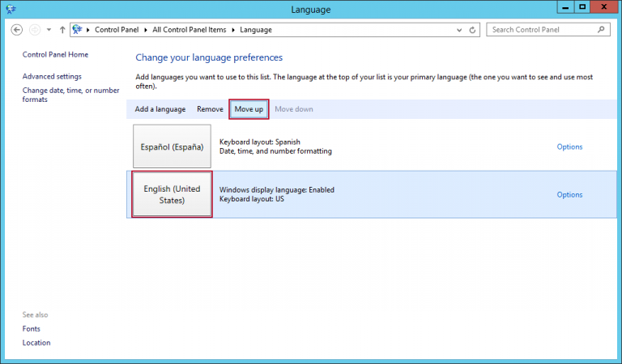Image resolution: width=622 pixels, height=364 pixels.
Task: Click the Back navigation arrow
Action: coord(18,30)
